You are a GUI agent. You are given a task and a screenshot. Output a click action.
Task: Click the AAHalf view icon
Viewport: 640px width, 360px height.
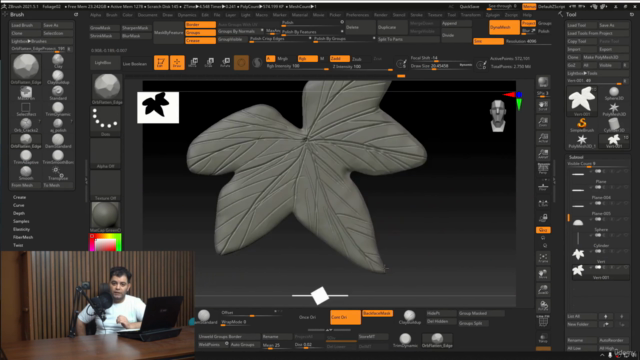[x=543, y=153]
